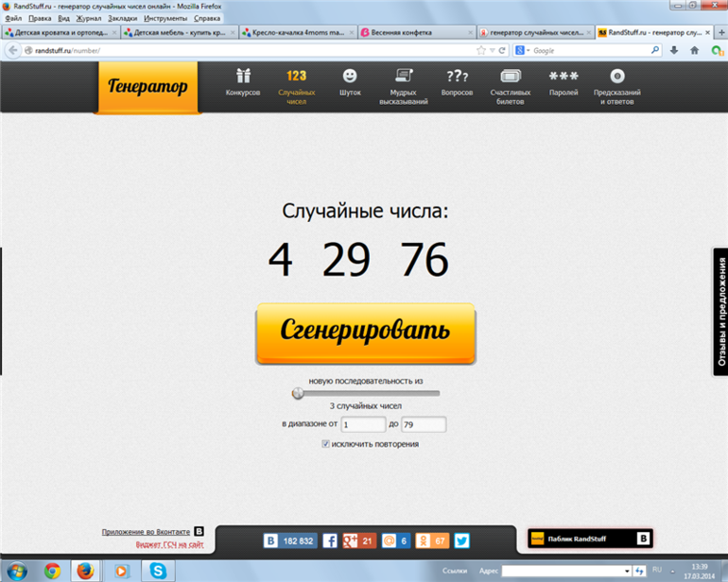
Task: Click the range maximum field with 79
Action: click(424, 424)
